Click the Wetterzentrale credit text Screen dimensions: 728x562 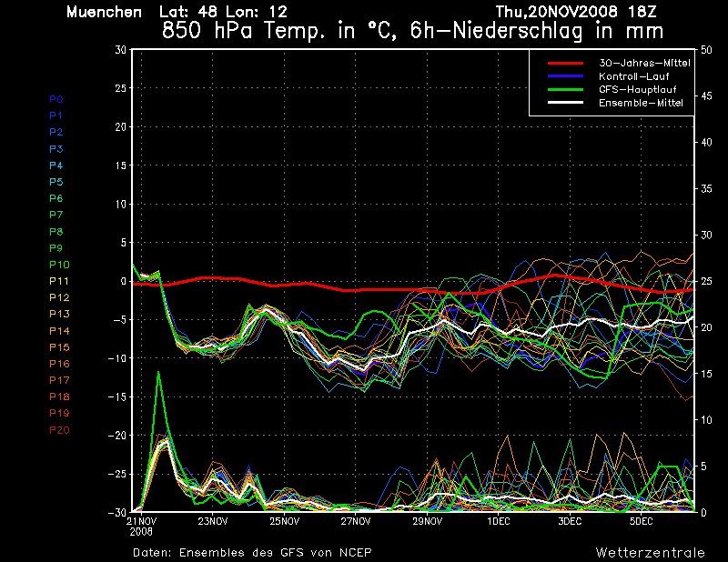[x=651, y=553]
